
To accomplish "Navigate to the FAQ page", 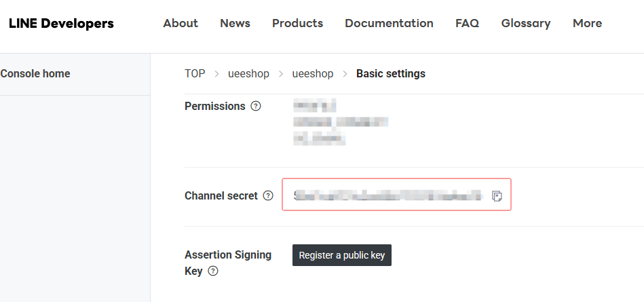I will [467, 24].
